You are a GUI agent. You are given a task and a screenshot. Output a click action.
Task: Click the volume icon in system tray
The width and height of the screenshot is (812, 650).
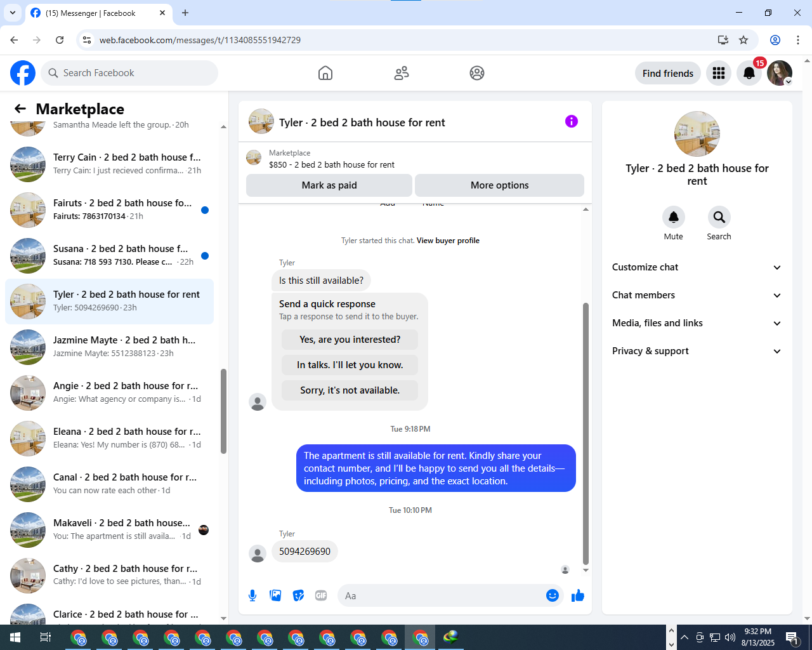coord(730,637)
